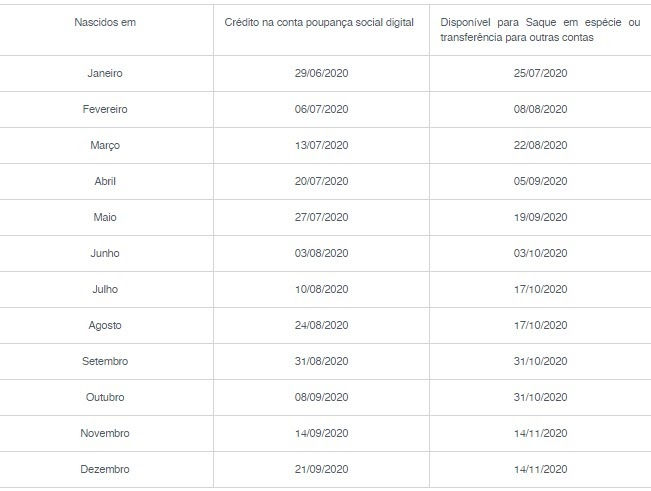Click the 19/09/2020 withdrawal date
Screen dimensions: 651x491
(x=540, y=217)
